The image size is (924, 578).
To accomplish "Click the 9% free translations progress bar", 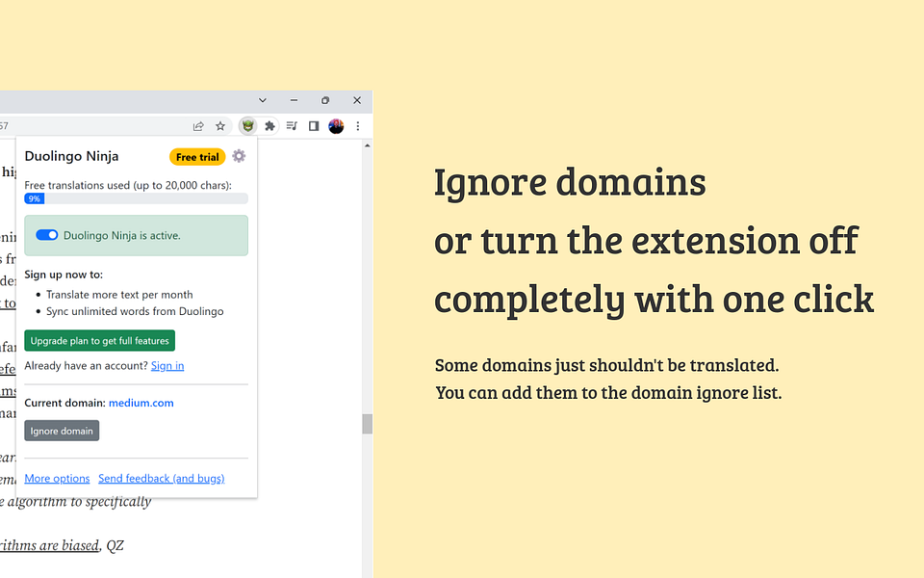I will click(136, 198).
